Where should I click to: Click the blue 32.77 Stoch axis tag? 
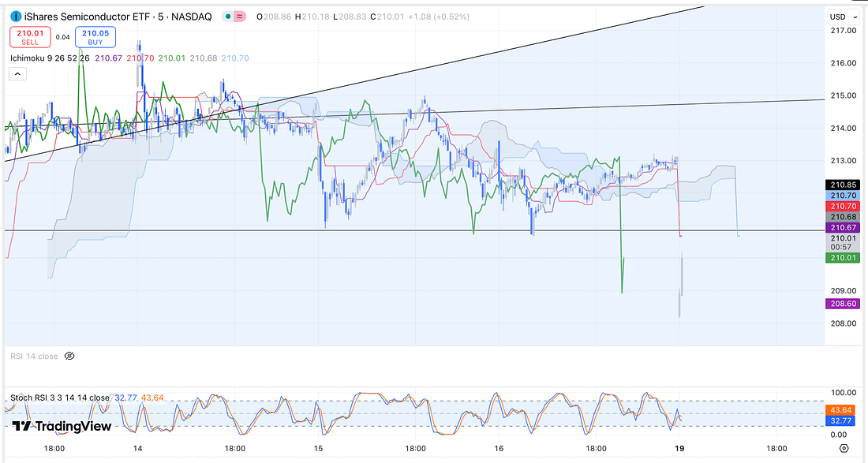tap(841, 420)
